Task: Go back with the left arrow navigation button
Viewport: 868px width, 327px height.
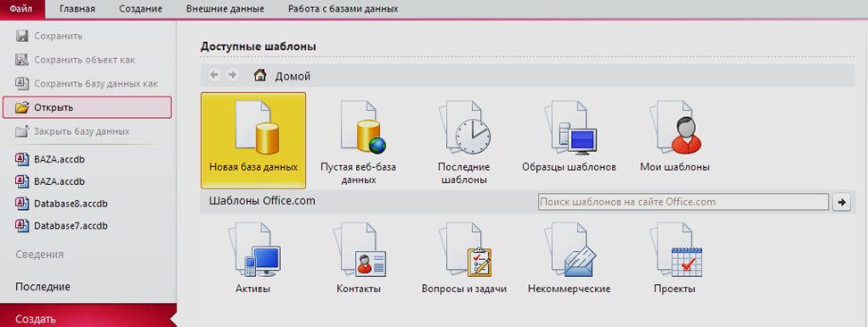Action: pyautogui.click(x=214, y=75)
